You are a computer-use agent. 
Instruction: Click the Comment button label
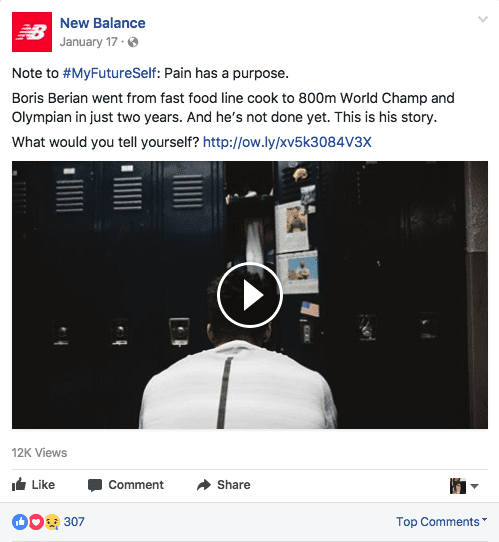(x=136, y=485)
